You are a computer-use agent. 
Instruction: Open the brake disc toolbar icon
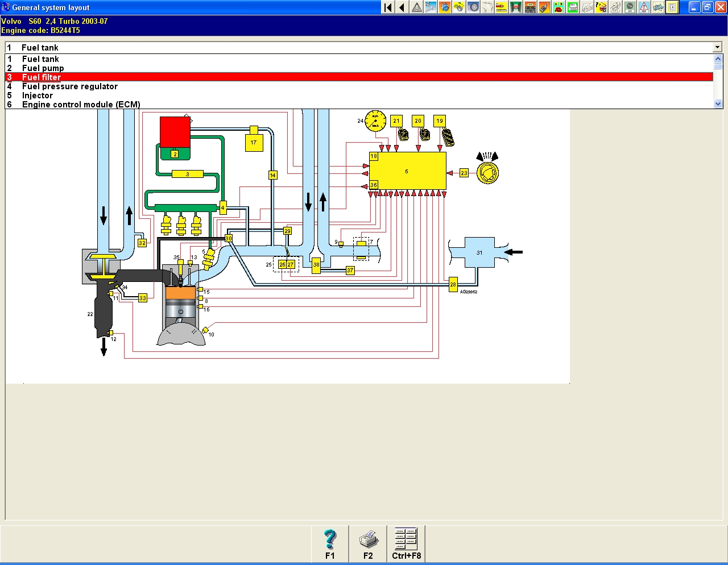click(473, 7)
